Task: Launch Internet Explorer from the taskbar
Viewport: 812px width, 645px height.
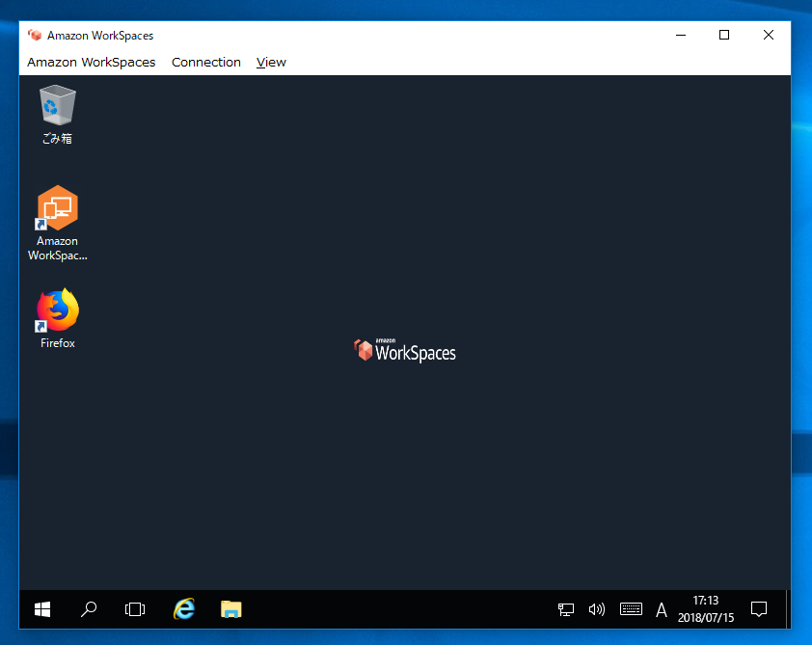Action: [183, 609]
